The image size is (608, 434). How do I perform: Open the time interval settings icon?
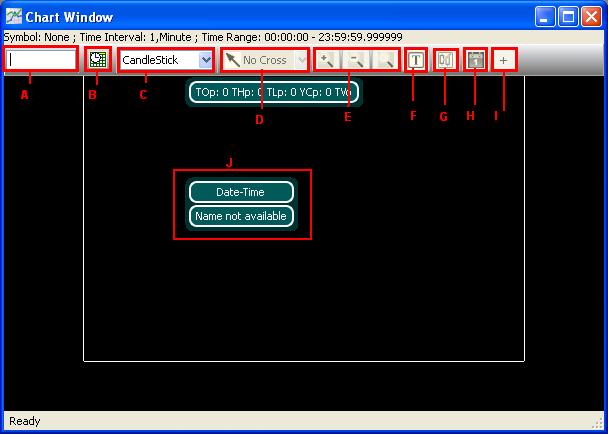click(98, 60)
